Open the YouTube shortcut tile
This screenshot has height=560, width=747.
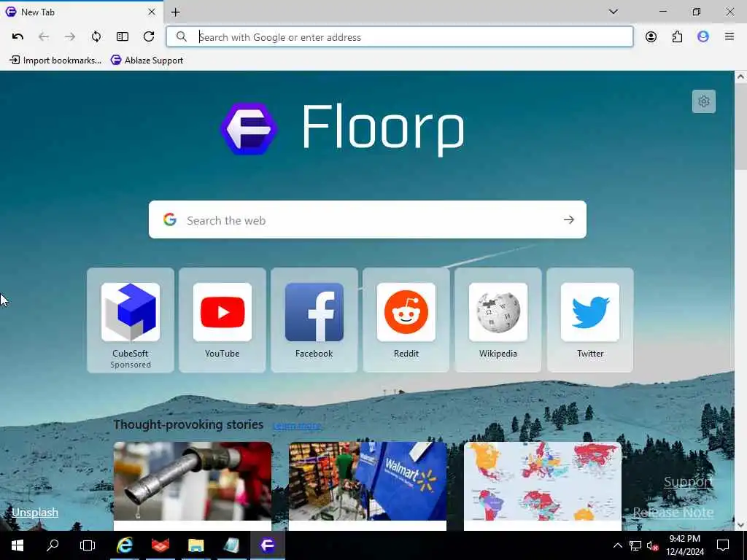222,320
